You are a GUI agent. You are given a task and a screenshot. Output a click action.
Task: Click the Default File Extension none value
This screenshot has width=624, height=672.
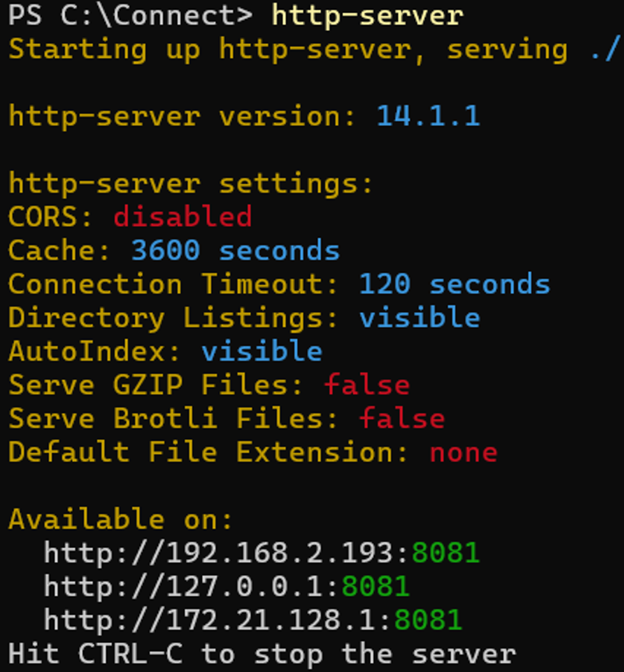[463, 453]
